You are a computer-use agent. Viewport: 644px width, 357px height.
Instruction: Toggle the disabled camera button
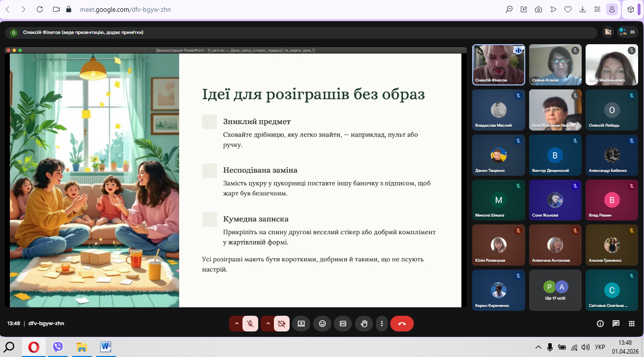(281, 324)
